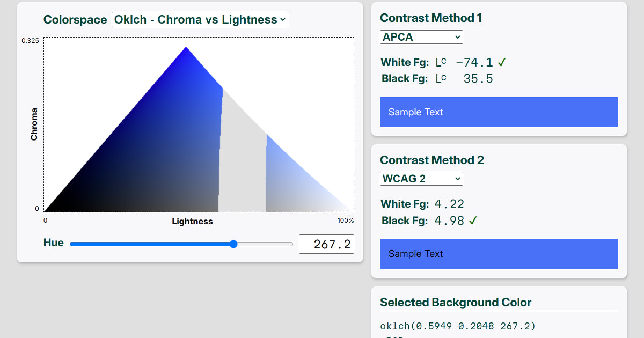644x338 pixels.
Task: Focus the Hue value field showing 267.2
Action: pos(326,244)
